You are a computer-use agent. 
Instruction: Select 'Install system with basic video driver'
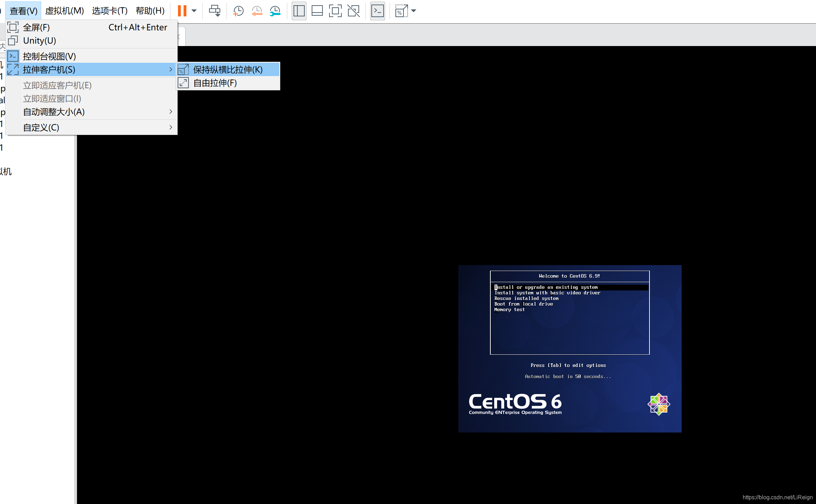547,293
